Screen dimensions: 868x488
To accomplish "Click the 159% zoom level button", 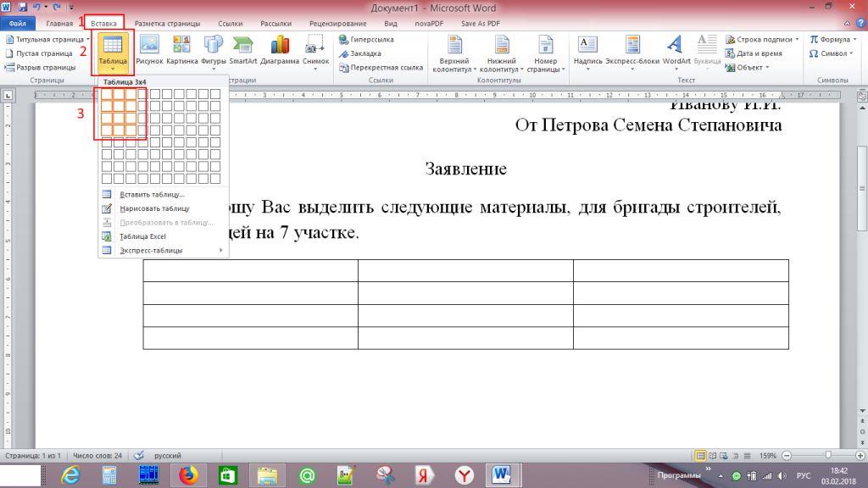I will point(767,456).
